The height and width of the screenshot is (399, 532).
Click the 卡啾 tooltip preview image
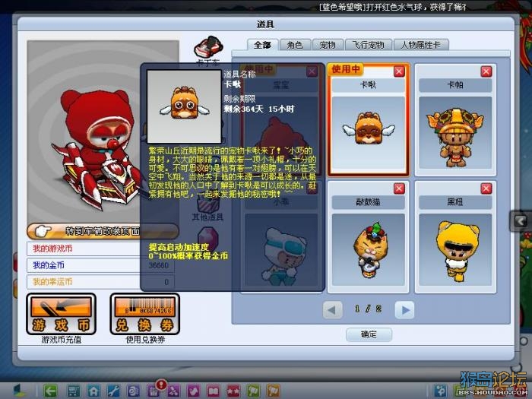click(184, 106)
